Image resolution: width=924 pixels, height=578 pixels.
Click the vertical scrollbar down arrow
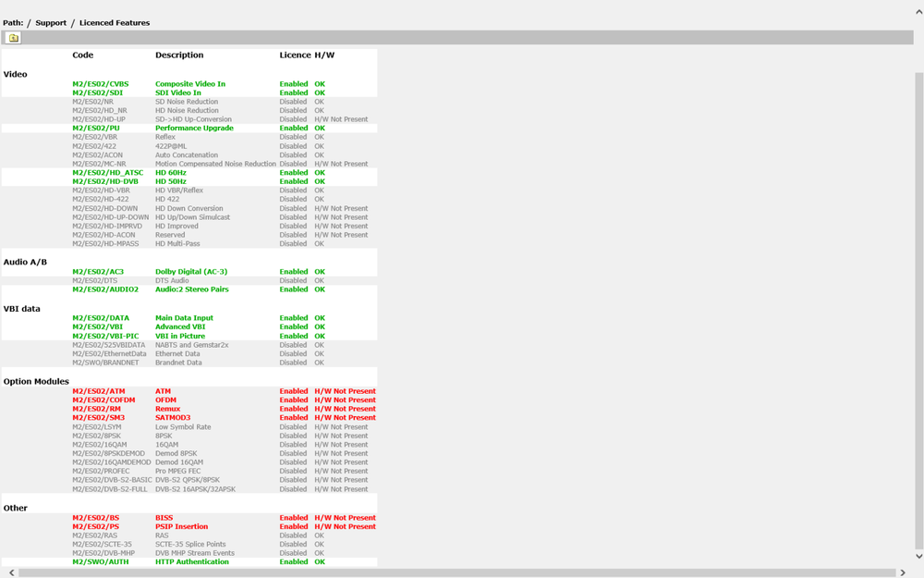(x=918, y=556)
